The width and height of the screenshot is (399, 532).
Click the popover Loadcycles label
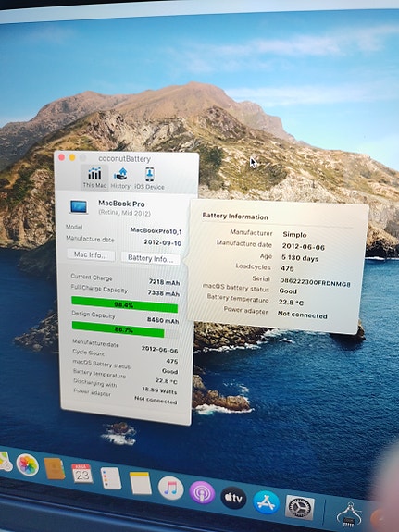click(x=254, y=266)
